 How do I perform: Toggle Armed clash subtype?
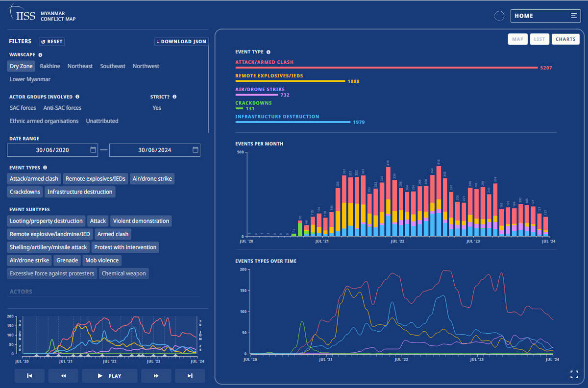113,234
